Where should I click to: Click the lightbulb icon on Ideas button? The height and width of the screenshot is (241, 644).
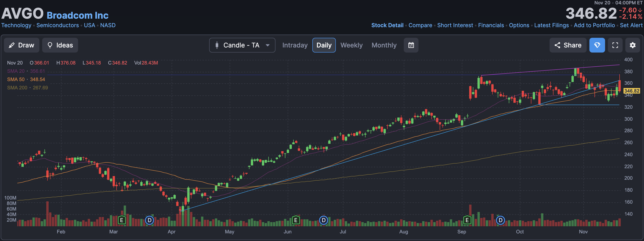(50, 45)
